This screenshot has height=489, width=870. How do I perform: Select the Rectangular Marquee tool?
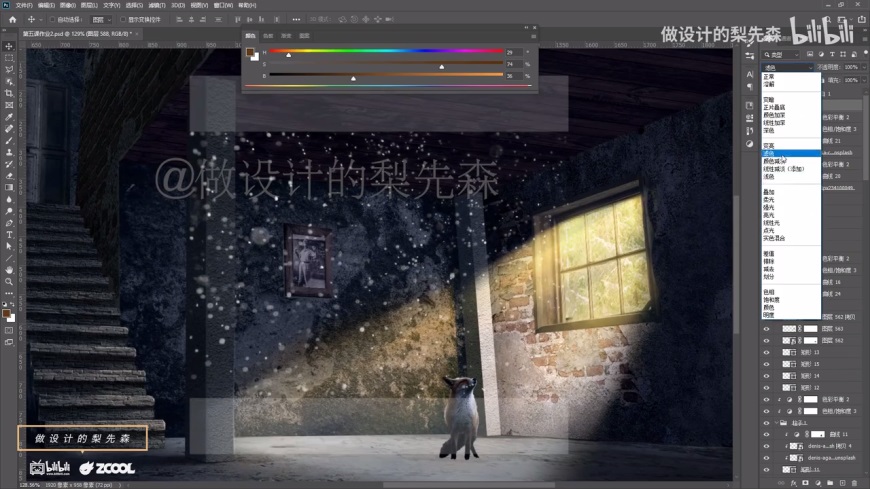pos(9,58)
